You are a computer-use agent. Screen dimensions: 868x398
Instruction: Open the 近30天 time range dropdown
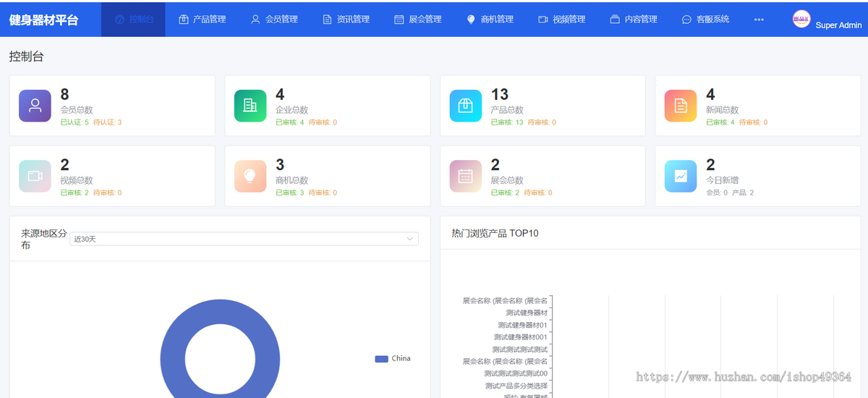(x=244, y=239)
